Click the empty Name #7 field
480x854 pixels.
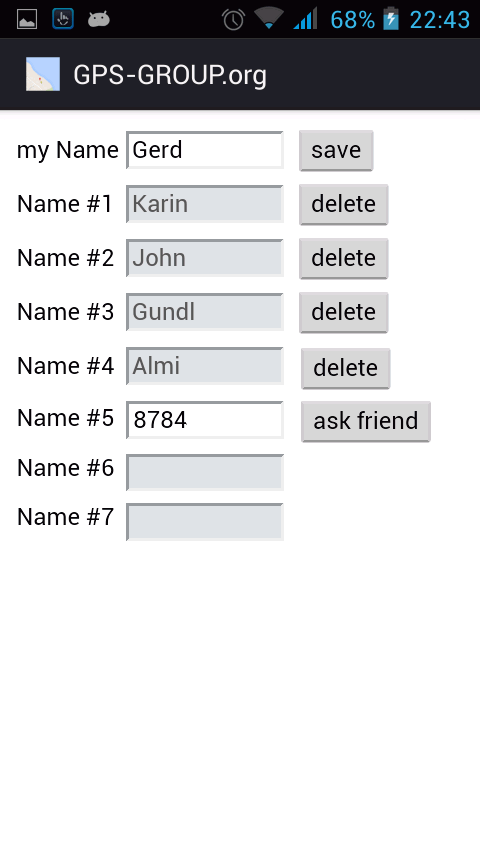click(x=205, y=522)
